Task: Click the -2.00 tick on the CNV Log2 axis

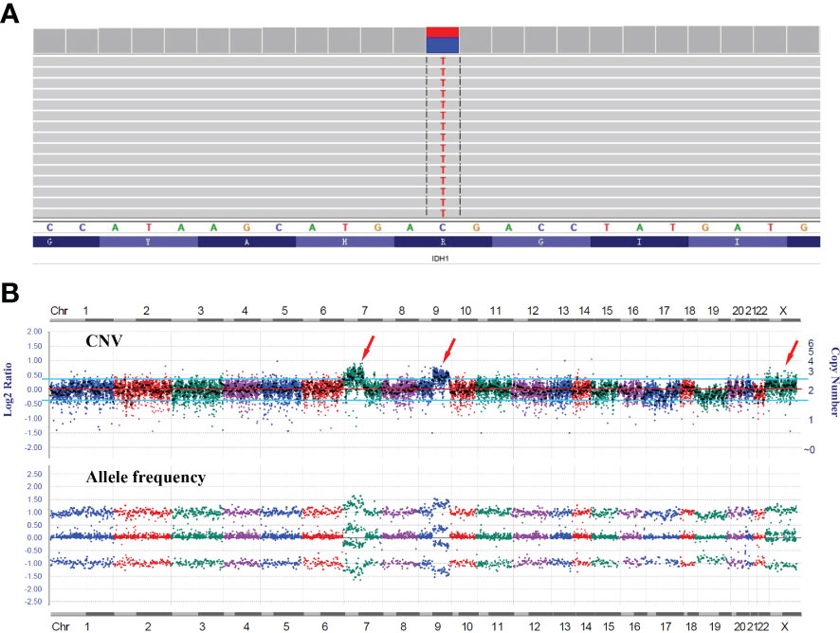Action: (x=32, y=447)
